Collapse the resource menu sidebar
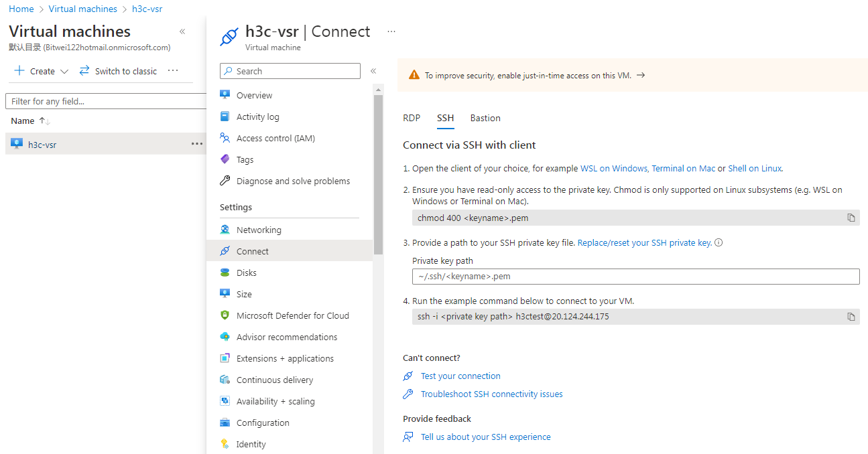 (373, 71)
